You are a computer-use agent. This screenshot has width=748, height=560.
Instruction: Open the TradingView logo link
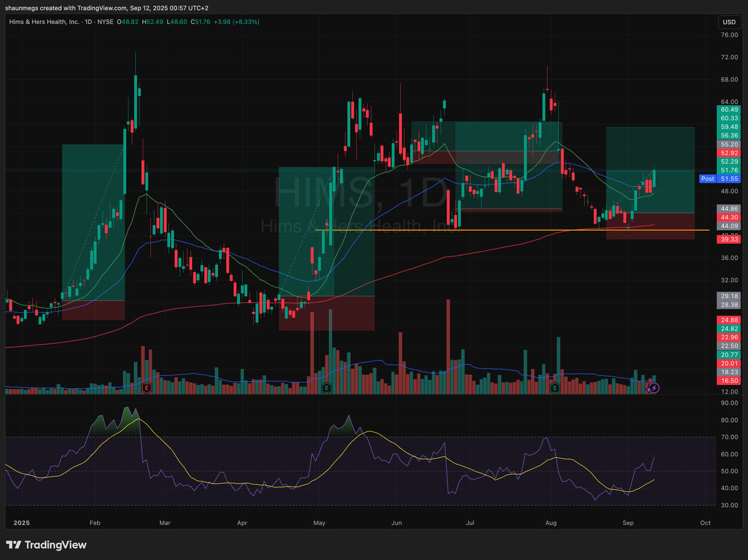coord(47,545)
